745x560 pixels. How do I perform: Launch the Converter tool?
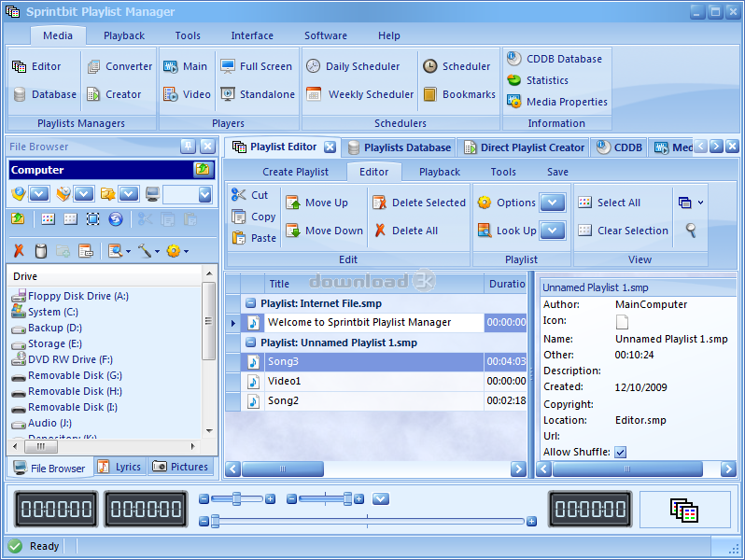coord(119,66)
